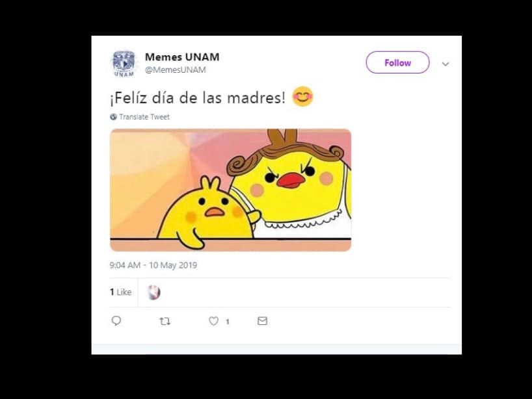The width and height of the screenshot is (532, 399).
Task: Follow the Memes UNAM account
Action: point(397,62)
